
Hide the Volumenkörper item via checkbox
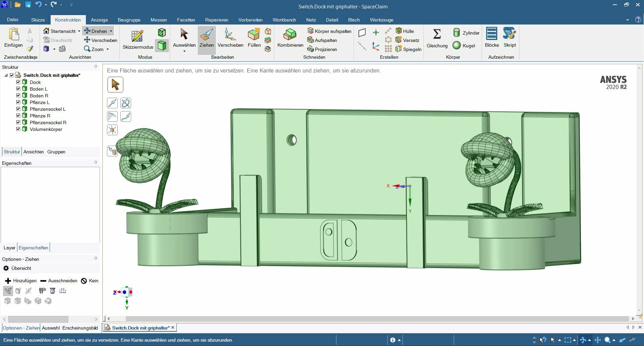click(18, 129)
